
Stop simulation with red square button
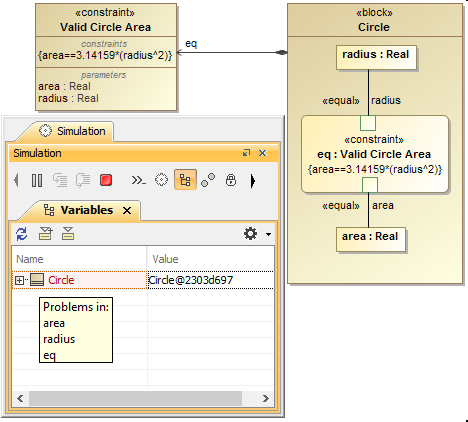(106, 180)
